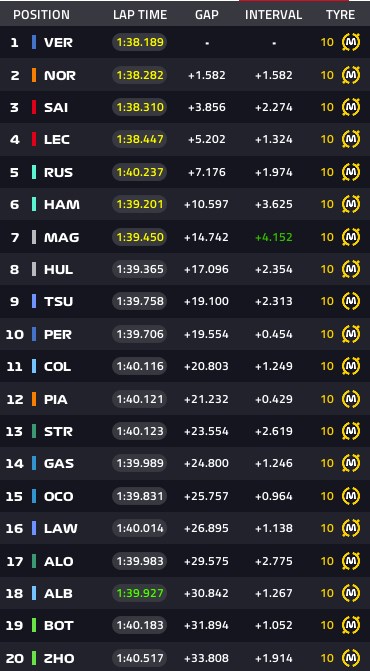Select the SAI driver row name
Image resolution: width=370 pixels, height=671 pixels.
point(56,108)
